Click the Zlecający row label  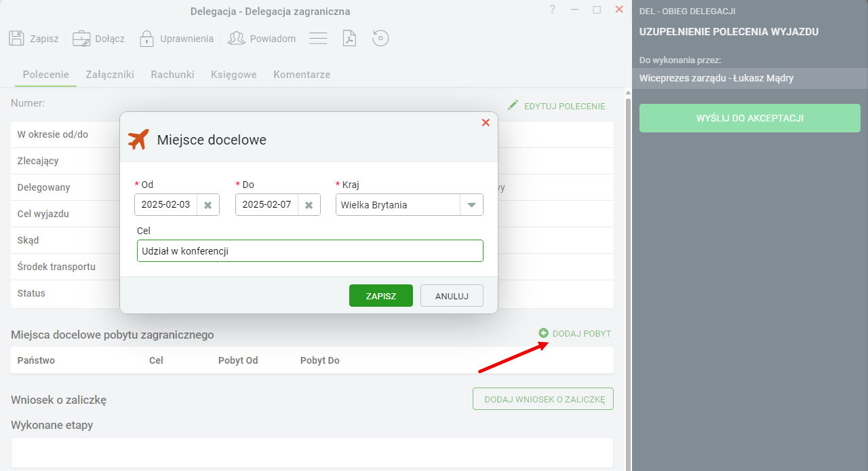(38, 161)
